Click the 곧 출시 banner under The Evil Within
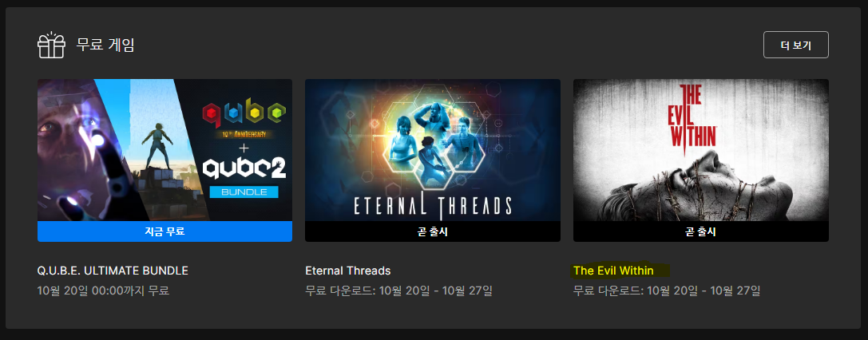The width and height of the screenshot is (868, 340). click(701, 231)
